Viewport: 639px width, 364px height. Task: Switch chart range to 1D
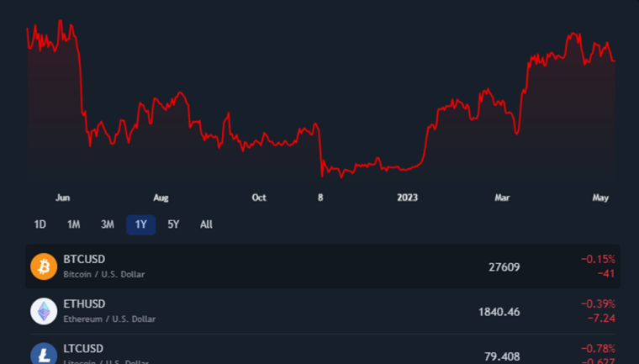pos(40,224)
